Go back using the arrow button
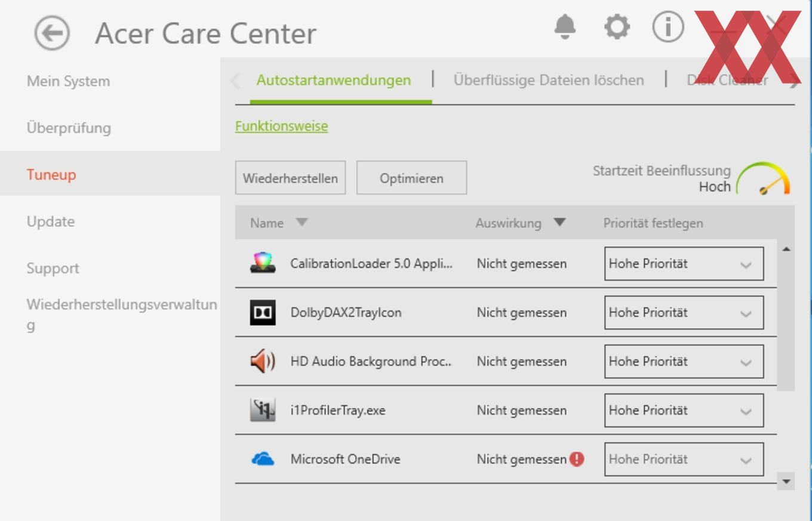Image resolution: width=812 pixels, height=521 pixels. pyautogui.click(x=52, y=33)
